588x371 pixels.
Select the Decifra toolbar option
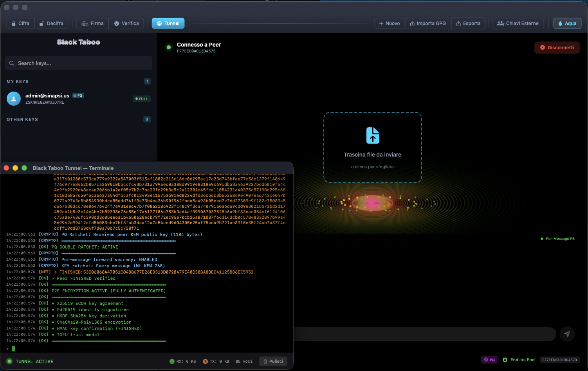(51, 23)
